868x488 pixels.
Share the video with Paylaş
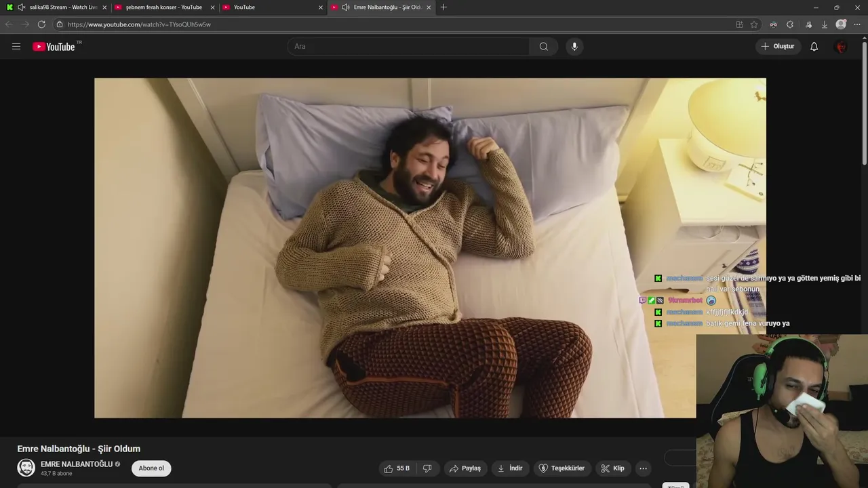465,468
